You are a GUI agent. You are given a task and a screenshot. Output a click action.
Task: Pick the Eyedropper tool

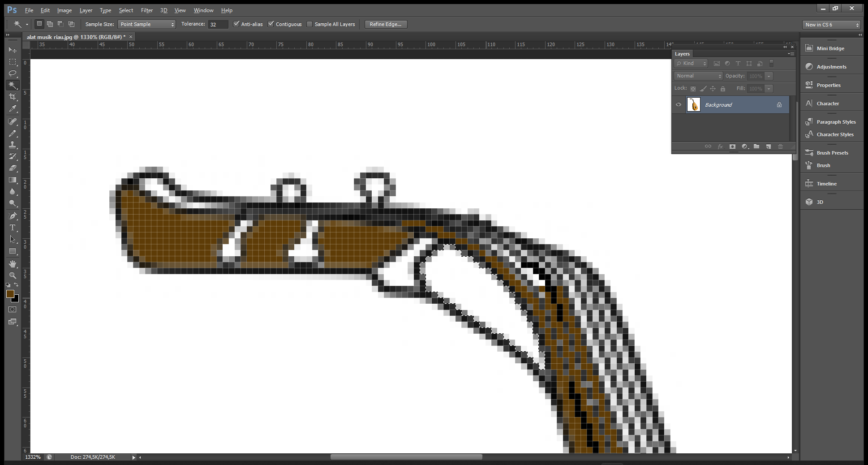13,108
